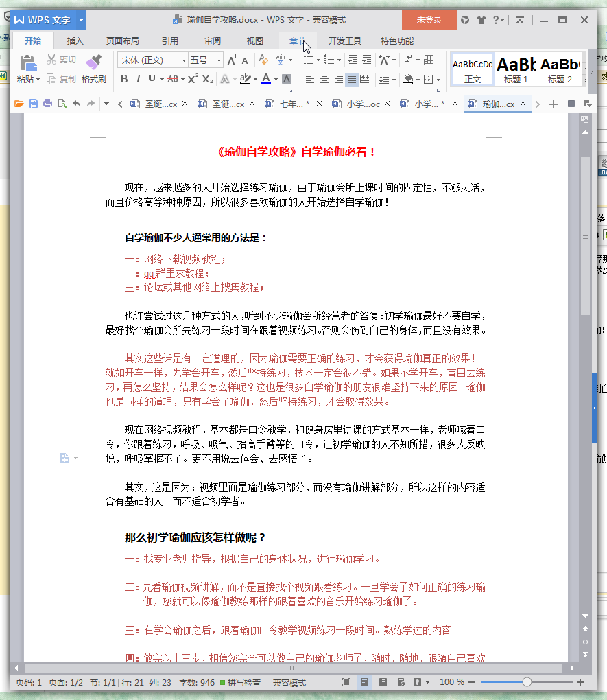Increase font size with the A+ icon
This screenshot has height=700, width=607.
coord(232,60)
